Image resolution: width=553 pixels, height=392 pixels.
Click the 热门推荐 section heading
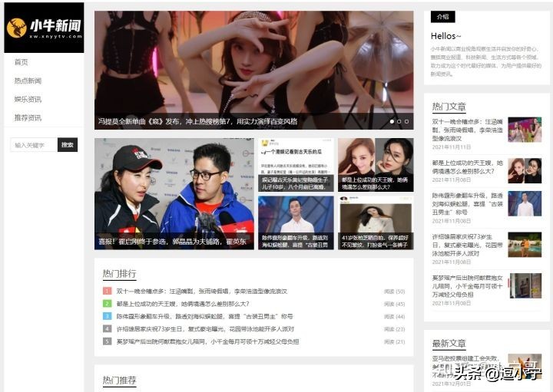(119, 380)
